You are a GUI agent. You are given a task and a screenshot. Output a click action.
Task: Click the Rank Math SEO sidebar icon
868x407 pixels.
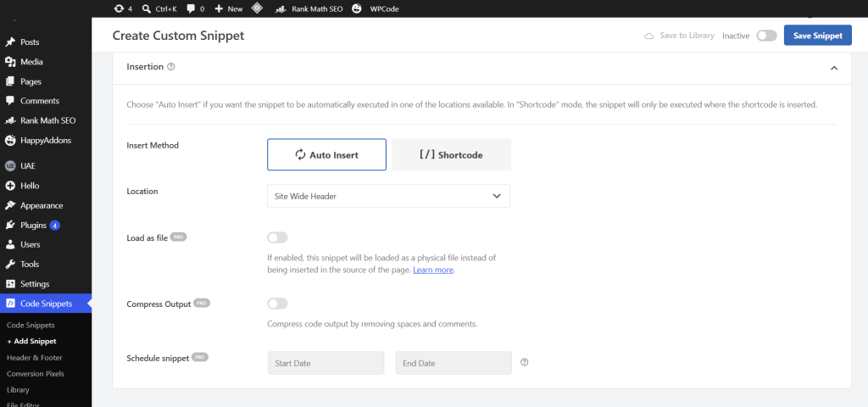[10, 120]
